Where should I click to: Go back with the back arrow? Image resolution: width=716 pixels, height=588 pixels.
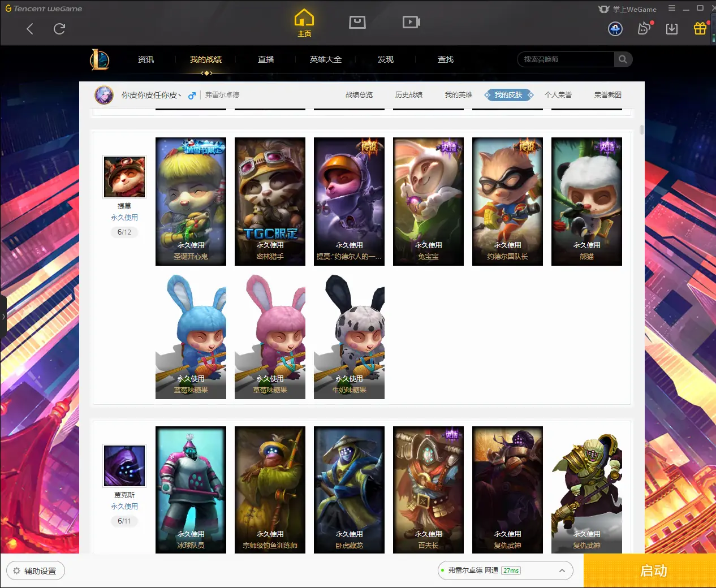tap(30, 29)
